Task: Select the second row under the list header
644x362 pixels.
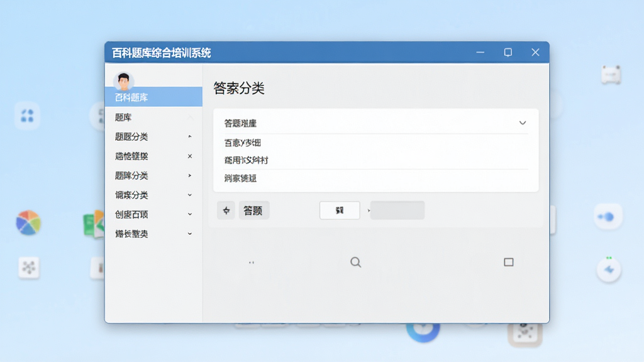Action: pos(376,160)
